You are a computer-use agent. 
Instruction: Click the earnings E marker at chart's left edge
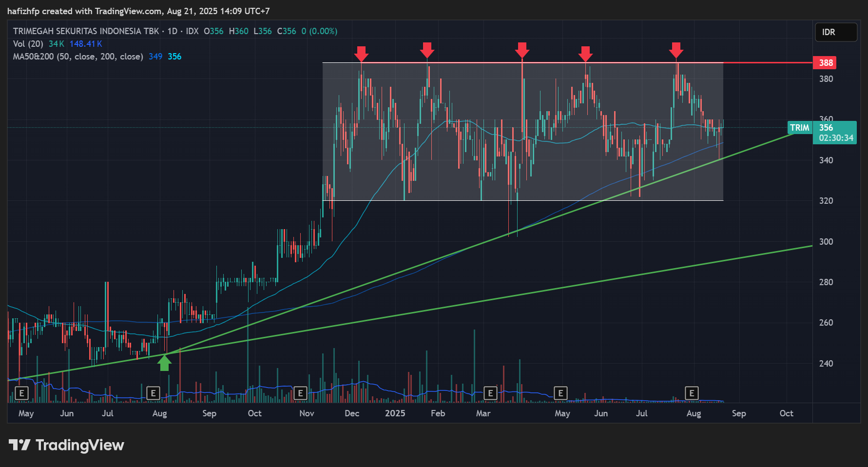(21, 393)
